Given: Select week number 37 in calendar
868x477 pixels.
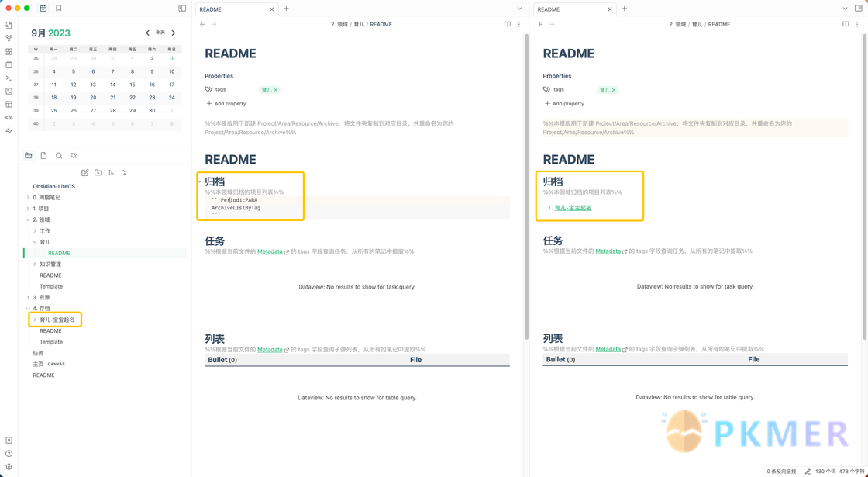Looking at the screenshot, I should 36,85.
